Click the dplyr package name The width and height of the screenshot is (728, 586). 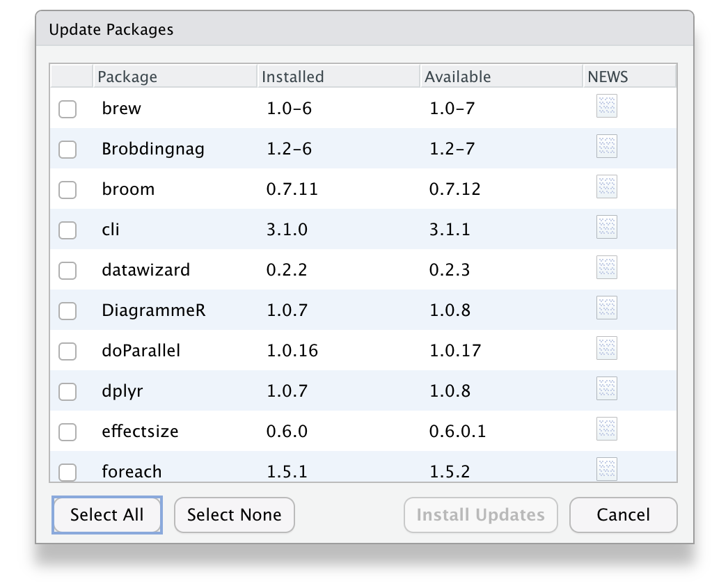122,391
